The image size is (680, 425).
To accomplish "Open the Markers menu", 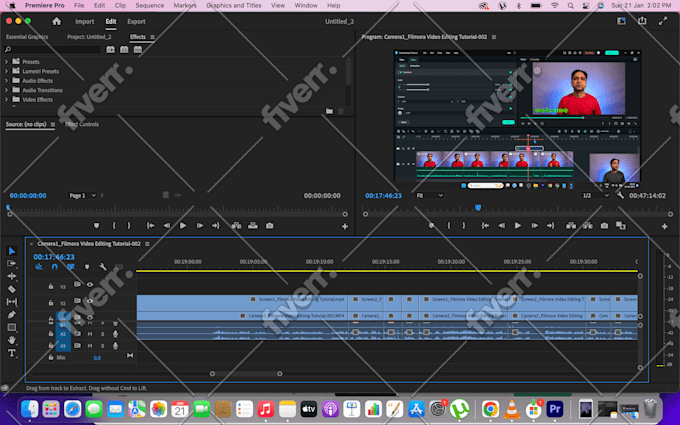I will click(185, 6).
